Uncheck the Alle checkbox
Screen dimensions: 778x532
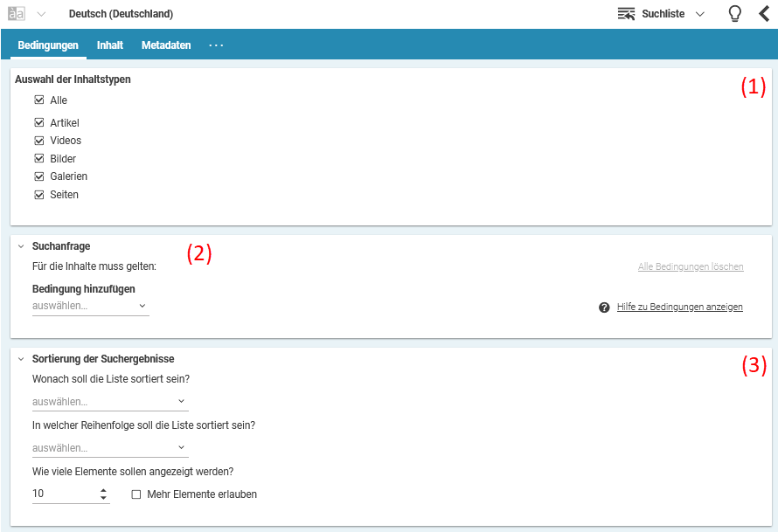(x=38, y=100)
